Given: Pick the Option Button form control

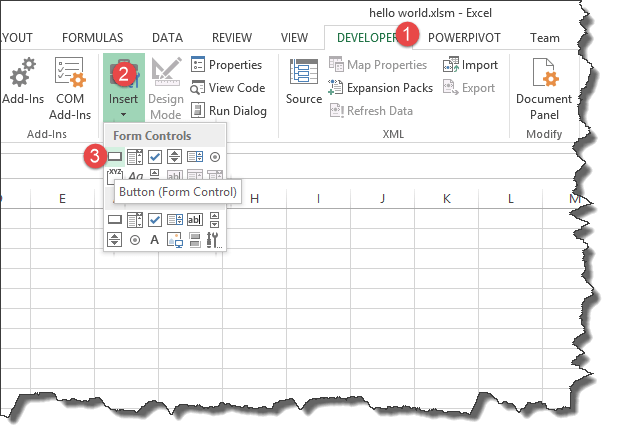Looking at the screenshot, I should click(214, 156).
